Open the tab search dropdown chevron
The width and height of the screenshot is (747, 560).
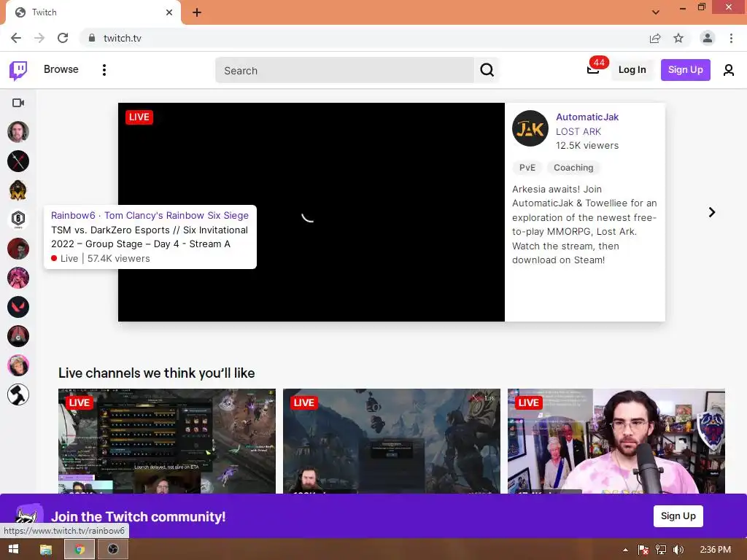click(656, 12)
